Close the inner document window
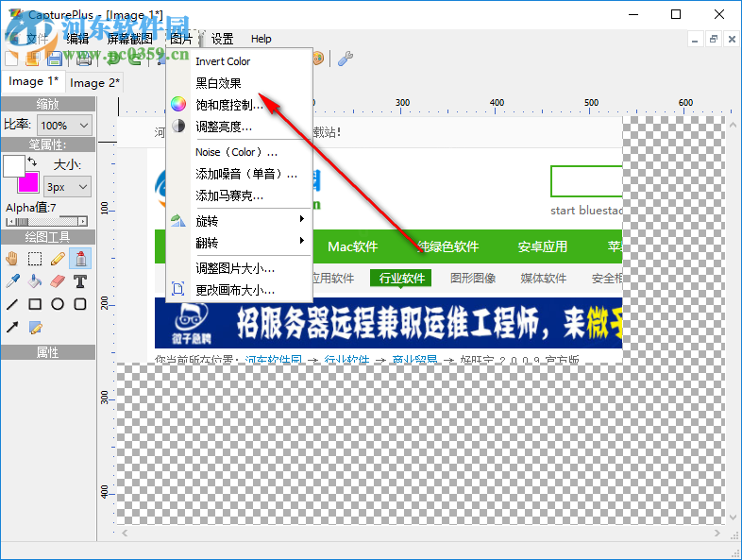This screenshot has width=742, height=560. coord(732,40)
